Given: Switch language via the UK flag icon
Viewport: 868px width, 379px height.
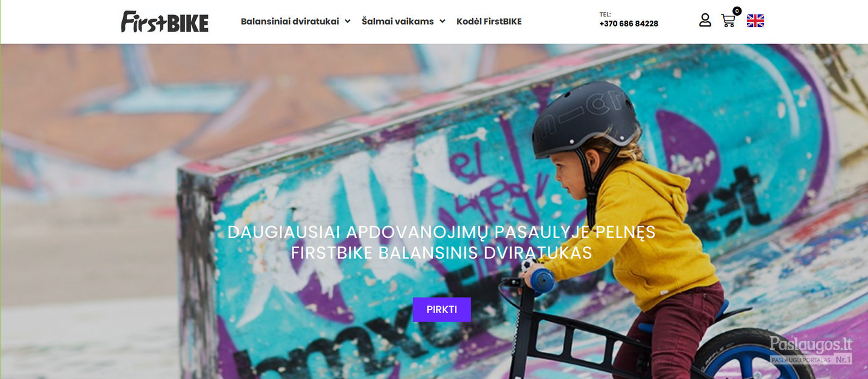Looking at the screenshot, I should click(755, 21).
